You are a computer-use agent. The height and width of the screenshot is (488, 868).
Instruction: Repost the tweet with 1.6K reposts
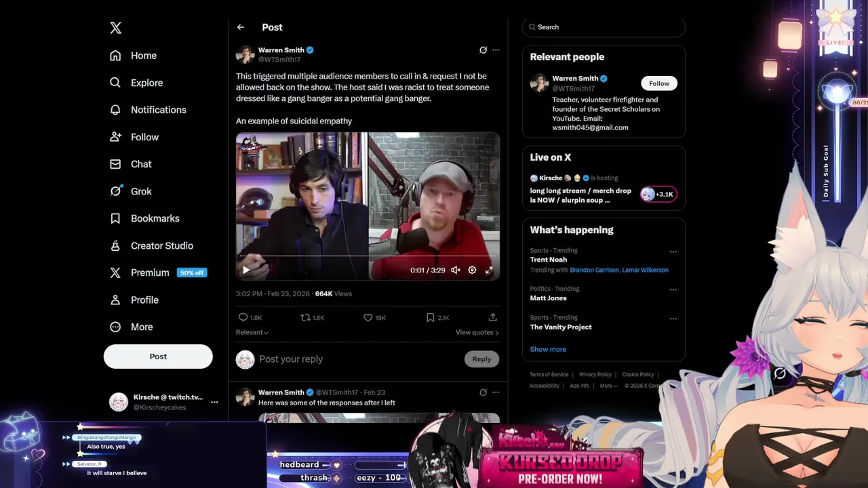(312, 317)
